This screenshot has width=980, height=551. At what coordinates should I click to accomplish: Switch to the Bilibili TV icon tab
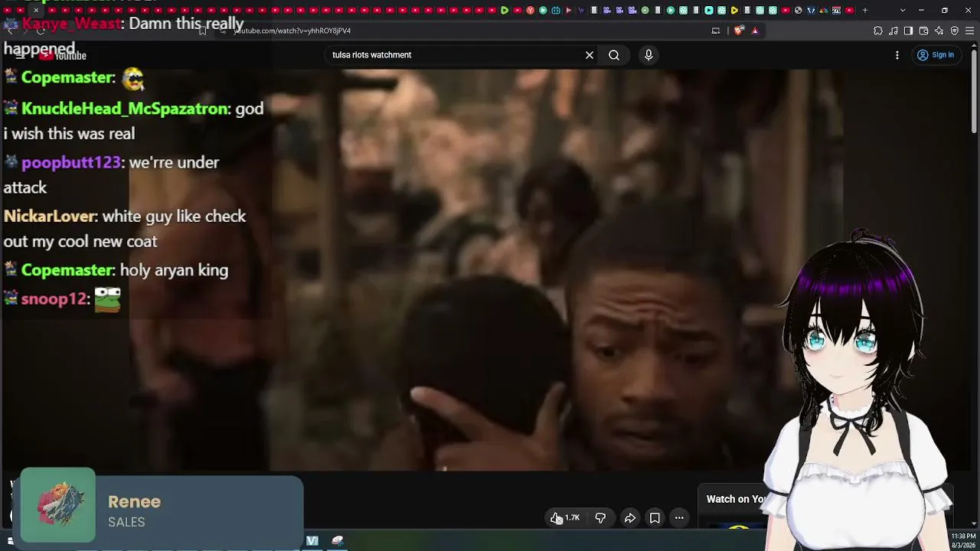(556, 10)
